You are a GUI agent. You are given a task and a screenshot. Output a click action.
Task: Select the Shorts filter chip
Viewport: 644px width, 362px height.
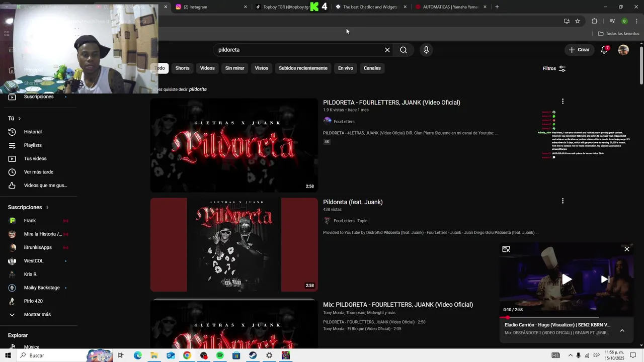182,68
